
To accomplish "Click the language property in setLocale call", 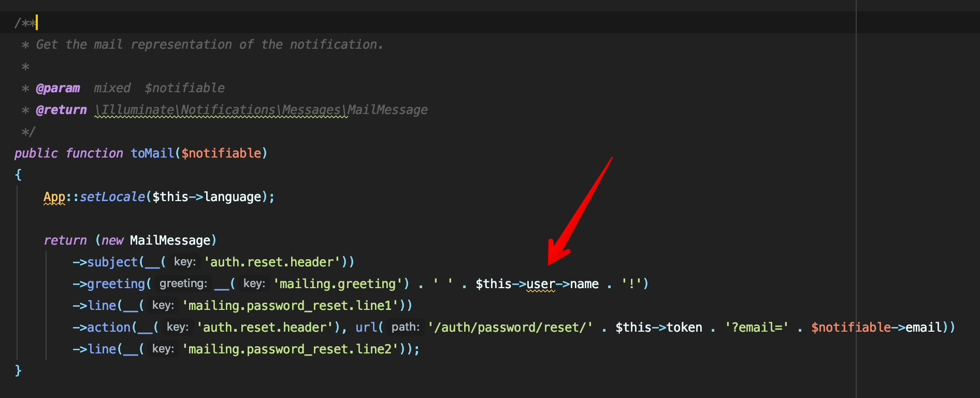I will 233,197.
